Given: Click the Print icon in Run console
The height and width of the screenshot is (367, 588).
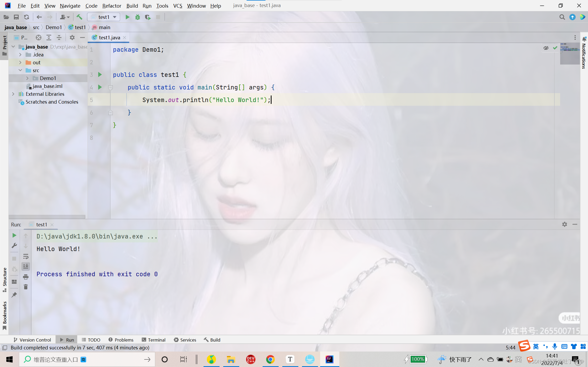Looking at the screenshot, I should point(26,277).
